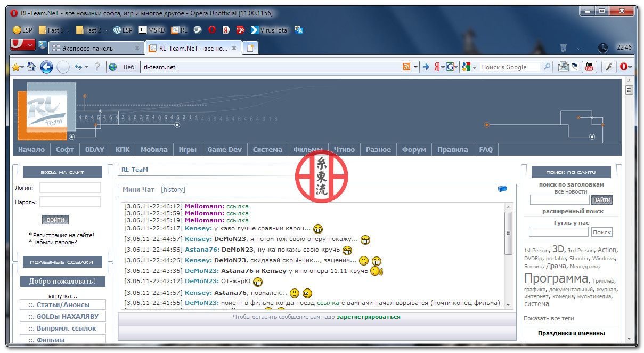The width and height of the screenshot is (644, 353).
Task: Open the Yandex bookmark icon in bookmarks bar
Action: [x=226, y=30]
